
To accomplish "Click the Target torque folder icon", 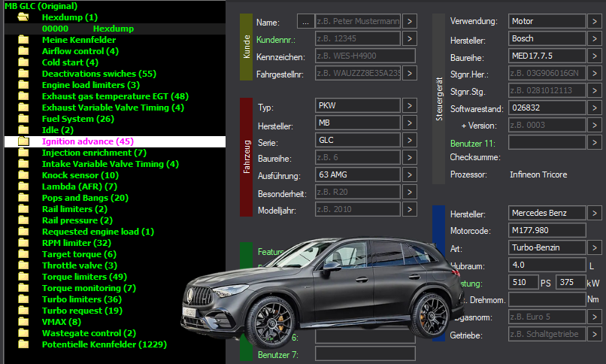I will [x=23, y=254].
